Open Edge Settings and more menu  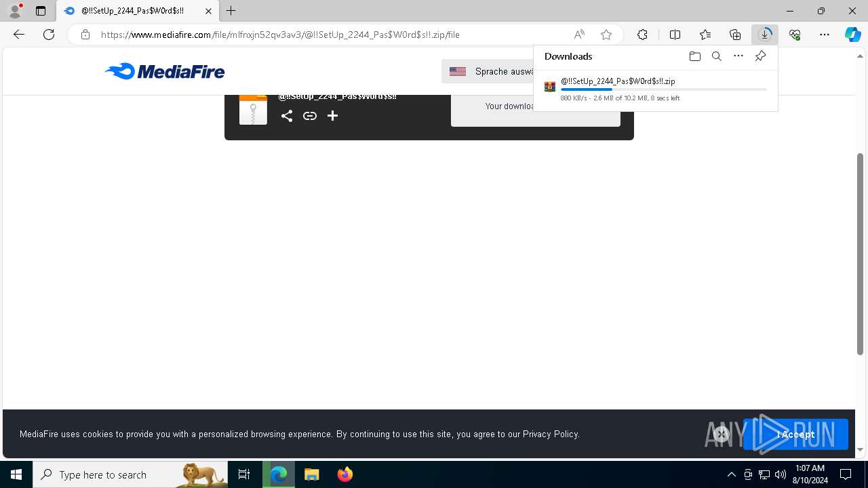tap(825, 35)
